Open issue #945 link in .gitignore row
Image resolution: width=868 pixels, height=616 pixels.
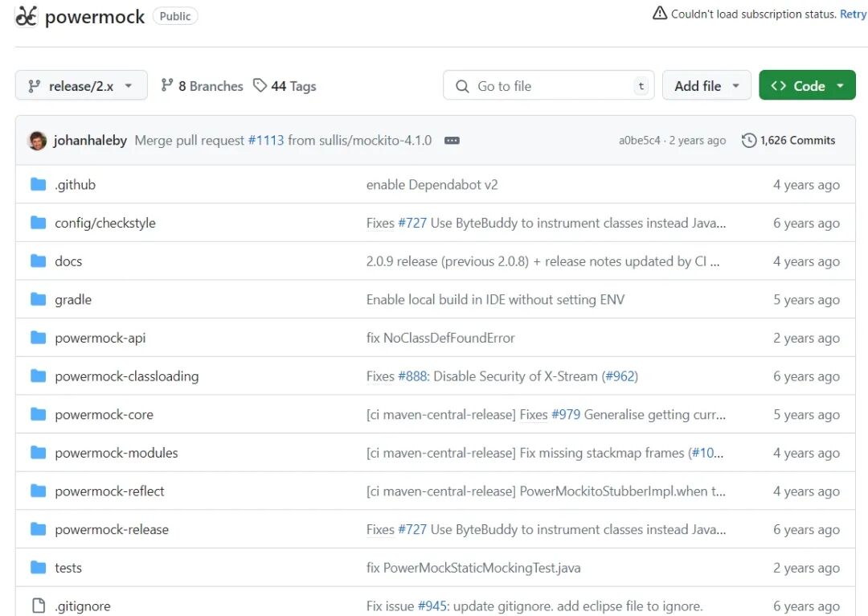432,606
